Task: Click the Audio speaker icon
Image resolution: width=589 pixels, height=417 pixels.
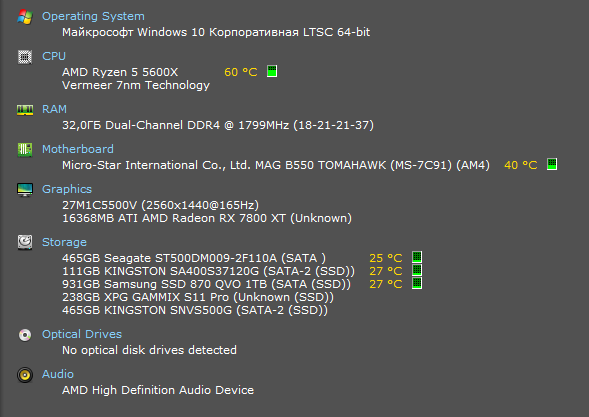Action: (x=25, y=375)
